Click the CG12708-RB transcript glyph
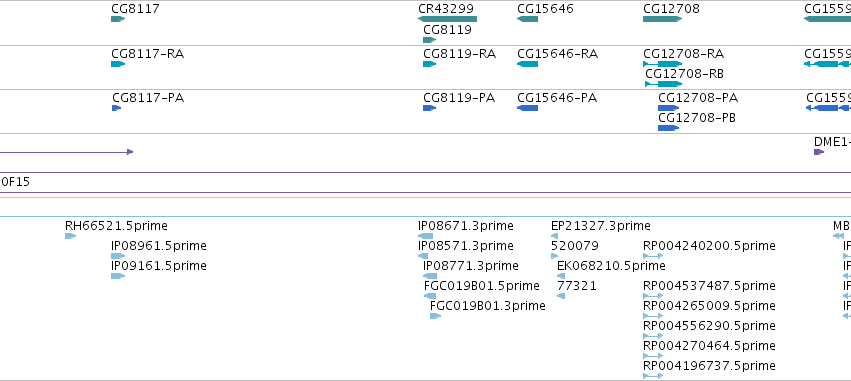 (x=664, y=84)
